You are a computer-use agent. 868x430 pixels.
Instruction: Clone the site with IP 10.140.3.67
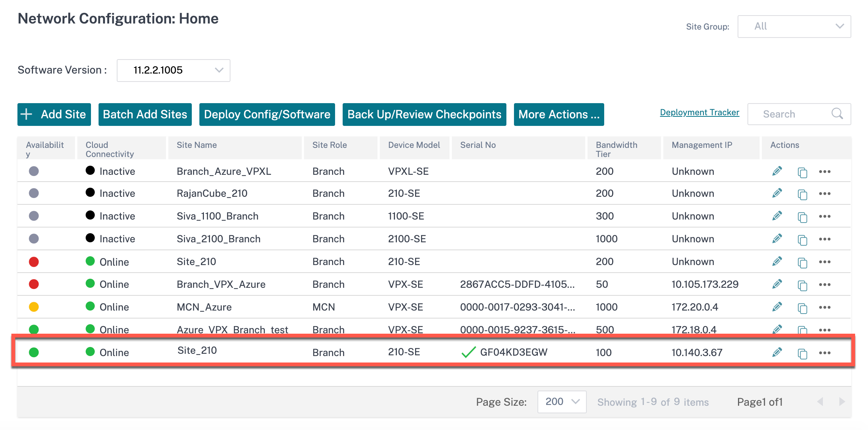(x=802, y=353)
